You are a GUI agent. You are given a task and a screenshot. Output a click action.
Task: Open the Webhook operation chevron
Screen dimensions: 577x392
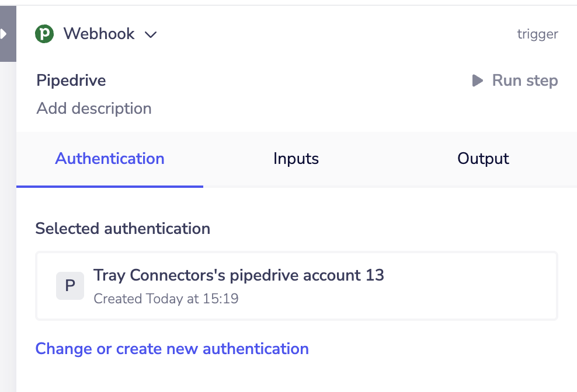pos(151,35)
